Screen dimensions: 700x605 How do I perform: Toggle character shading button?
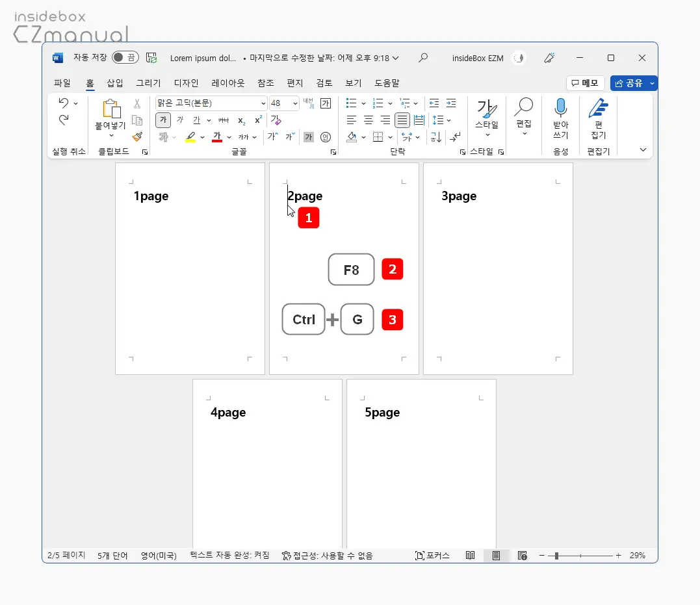(309, 137)
